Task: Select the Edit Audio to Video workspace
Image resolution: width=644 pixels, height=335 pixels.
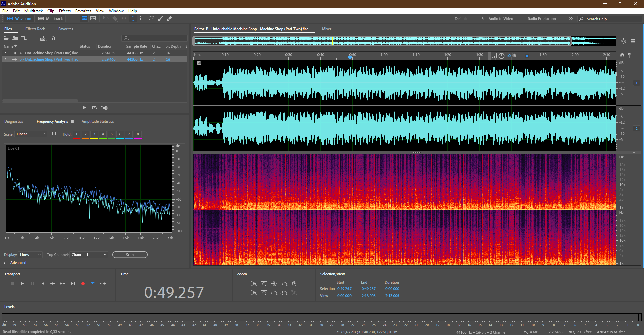Action: pyautogui.click(x=497, y=19)
